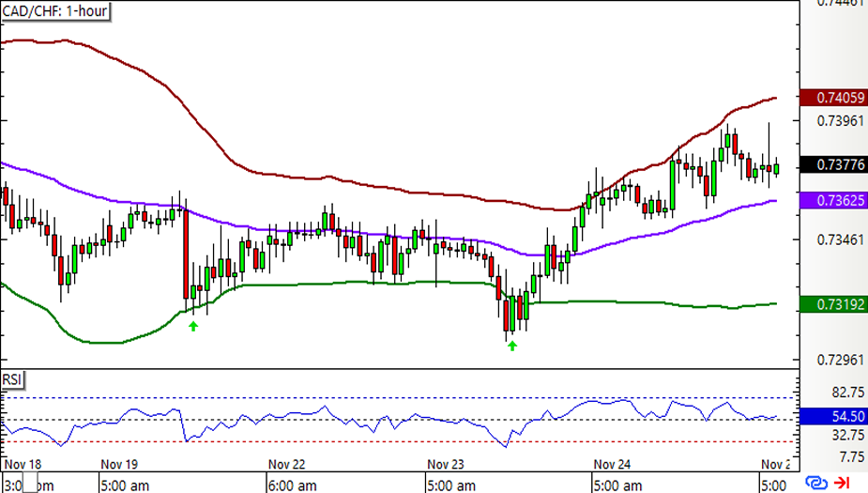
Task: Click the RSI indicator label
Action: (x=11, y=380)
